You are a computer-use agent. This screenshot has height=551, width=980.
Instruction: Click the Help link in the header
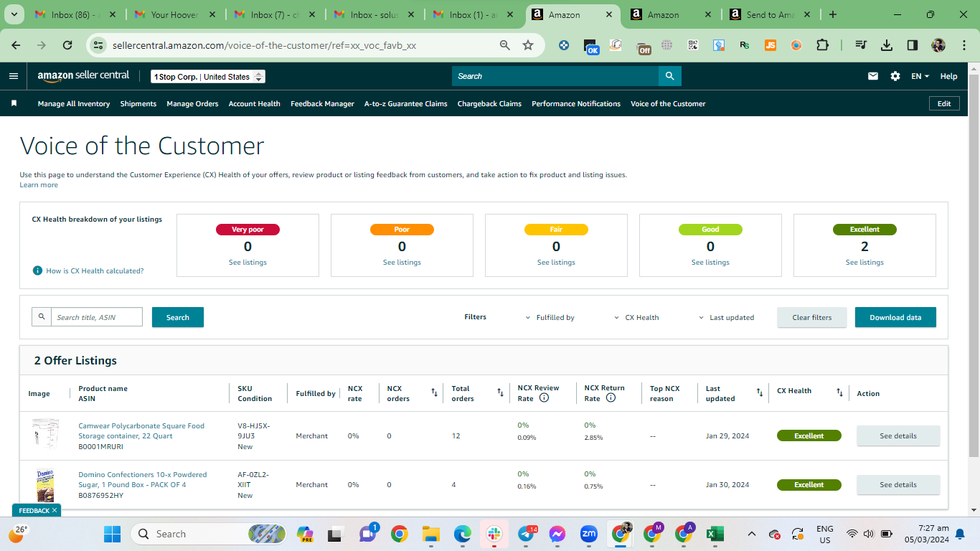click(x=948, y=76)
